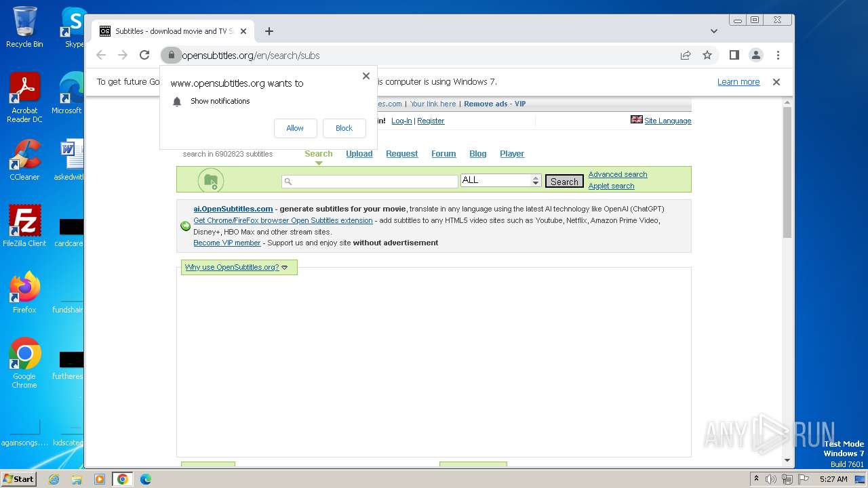Image resolution: width=868 pixels, height=488 pixels.
Task: Reload the page in Chrome
Action: (x=144, y=55)
